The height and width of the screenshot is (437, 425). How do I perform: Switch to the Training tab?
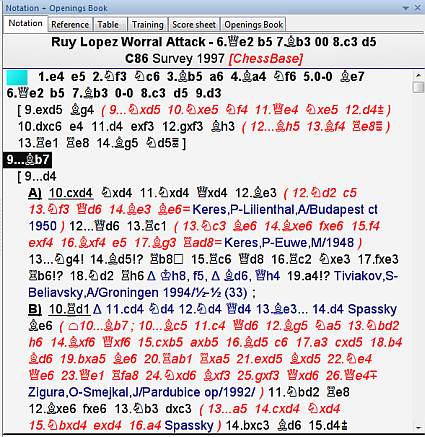click(x=148, y=25)
